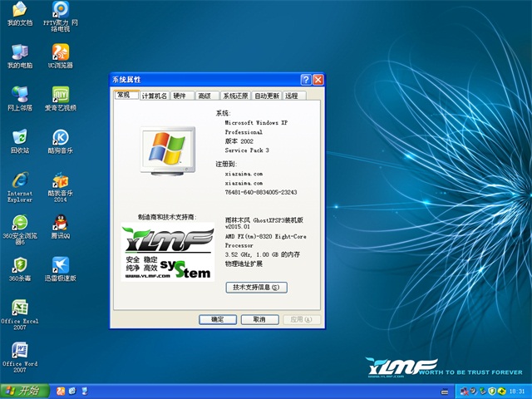Switch to the 计算机名 tab

155,96
